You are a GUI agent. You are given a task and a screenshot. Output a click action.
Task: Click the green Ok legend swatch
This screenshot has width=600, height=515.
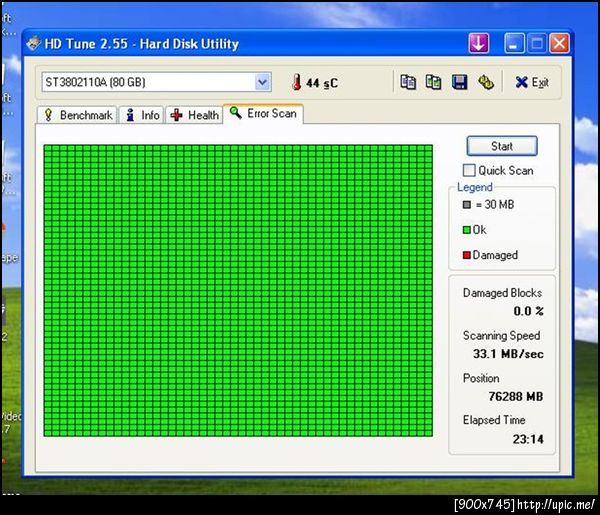tap(466, 230)
